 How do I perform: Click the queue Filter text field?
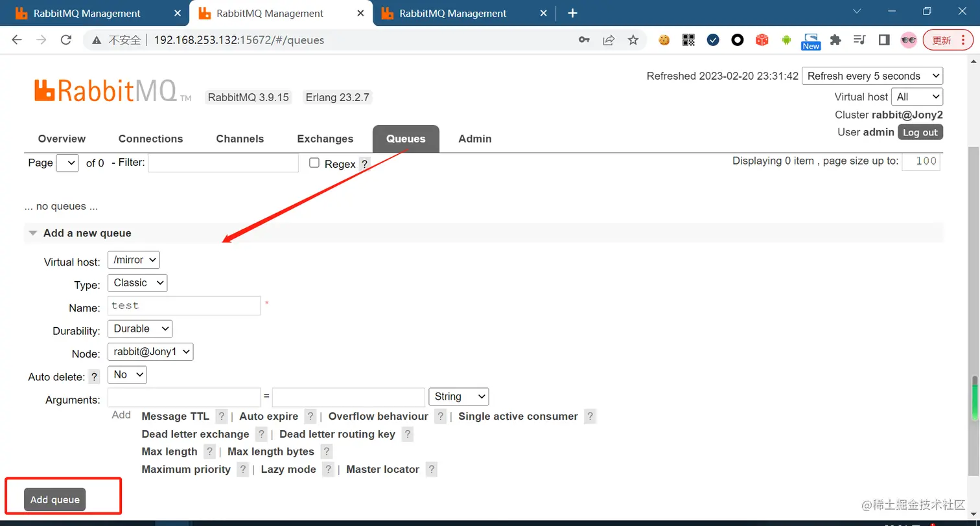[x=224, y=163]
